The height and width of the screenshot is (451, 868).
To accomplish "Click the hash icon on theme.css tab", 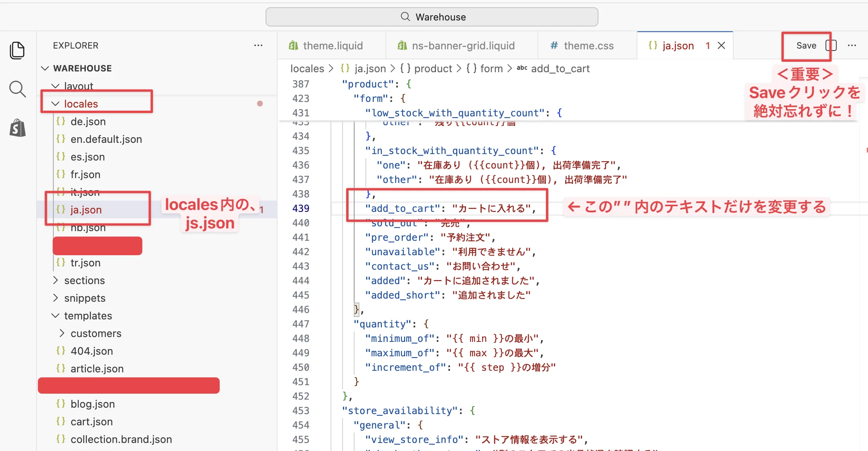I will 554,46.
